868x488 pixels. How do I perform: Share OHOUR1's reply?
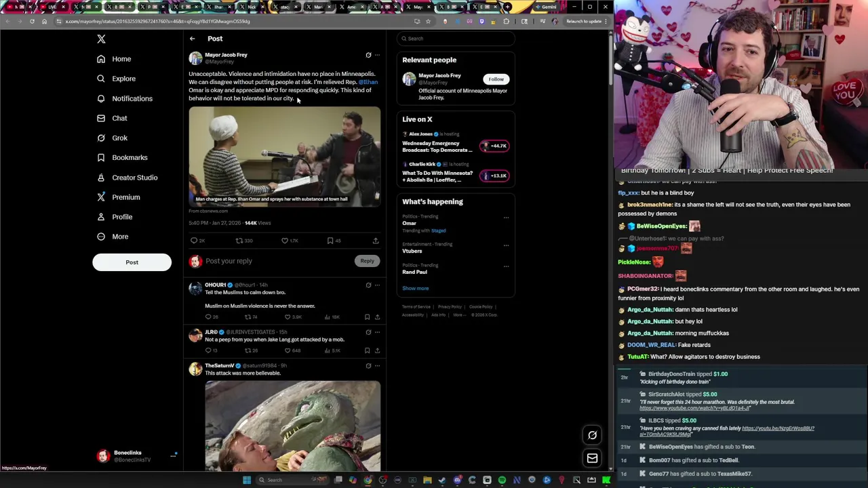377,317
